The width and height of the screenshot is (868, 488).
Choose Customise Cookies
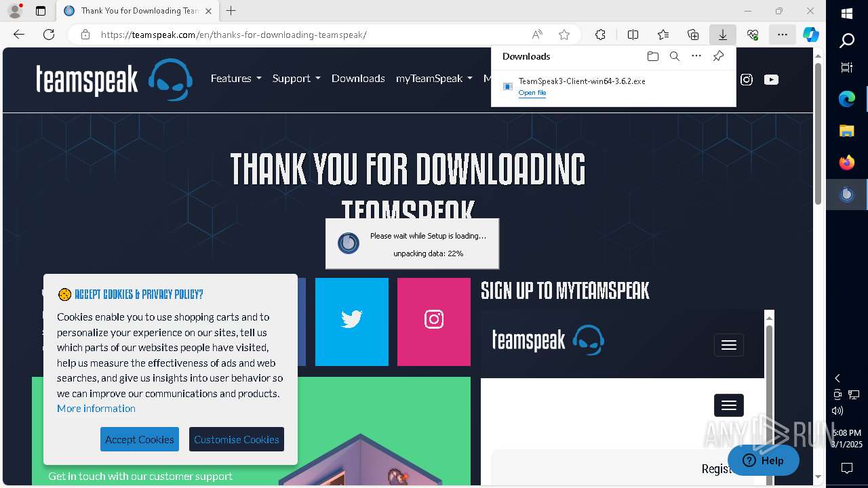point(237,439)
